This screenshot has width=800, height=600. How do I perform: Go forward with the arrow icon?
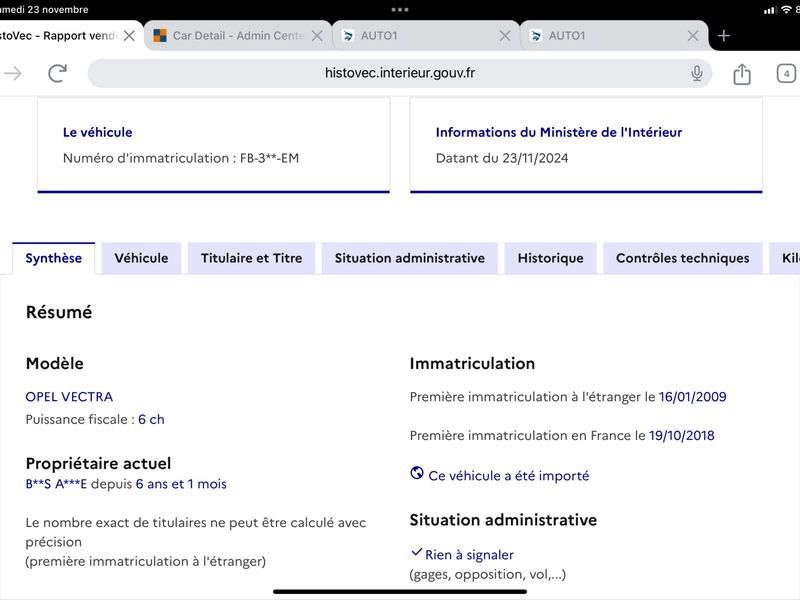(13, 73)
